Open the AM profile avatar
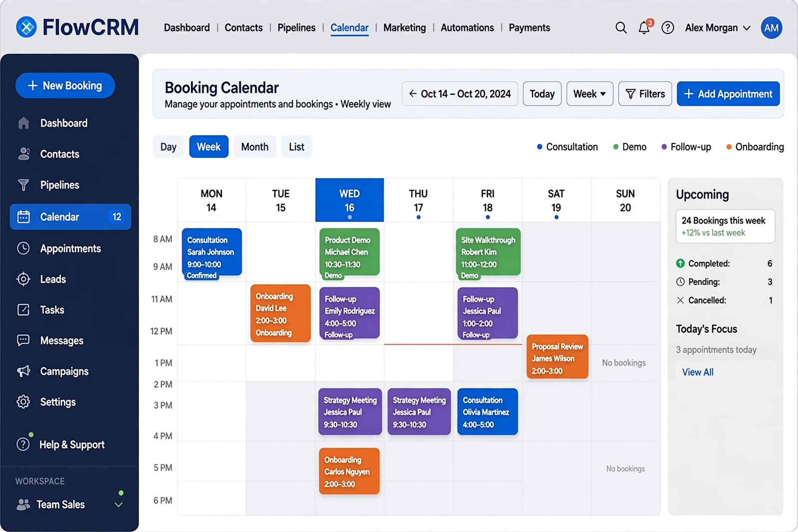This screenshot has width=798, height=532. (771, 28)
